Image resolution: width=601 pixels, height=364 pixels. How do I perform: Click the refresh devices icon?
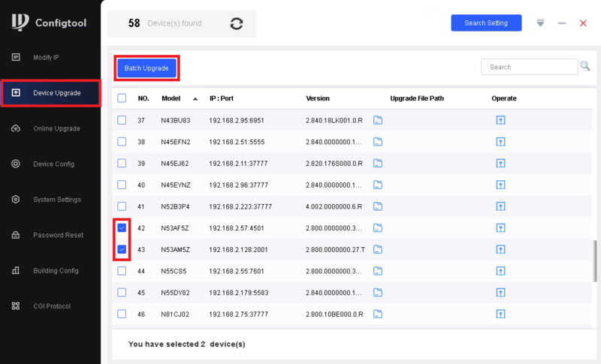237,23
